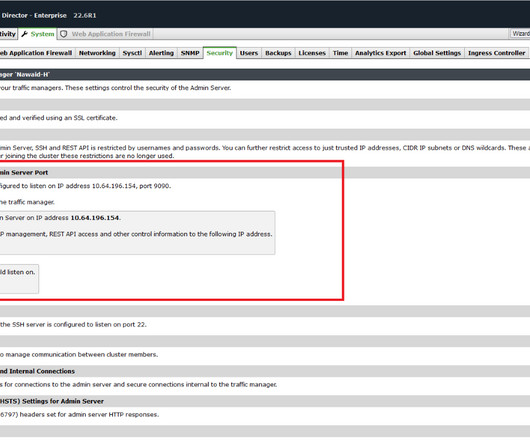
Task: Open the Licenses sub-tab
Action: [x=312, y=53]
